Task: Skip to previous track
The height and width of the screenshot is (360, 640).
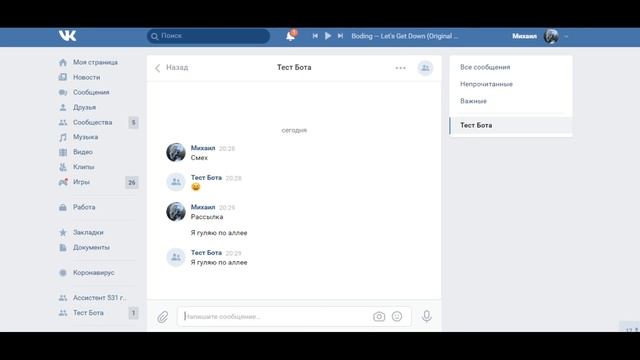Action: [x=315, y=36]
